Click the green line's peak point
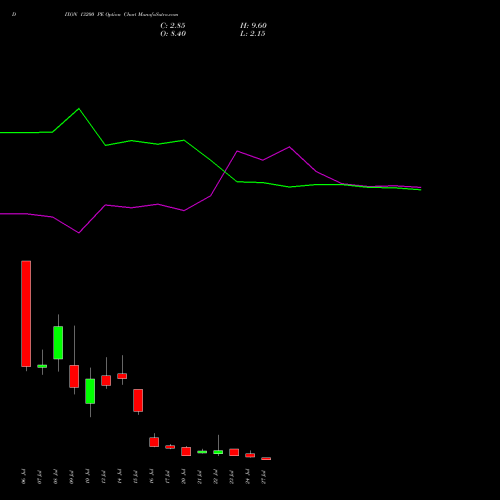Viewport: 500px width, 500px height. 79,109
